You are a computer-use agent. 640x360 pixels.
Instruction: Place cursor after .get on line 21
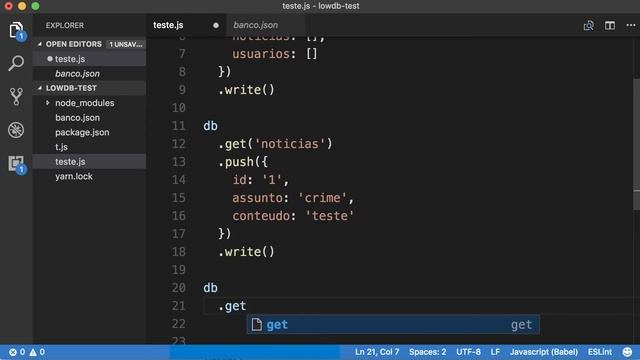(x=247, y=306)
